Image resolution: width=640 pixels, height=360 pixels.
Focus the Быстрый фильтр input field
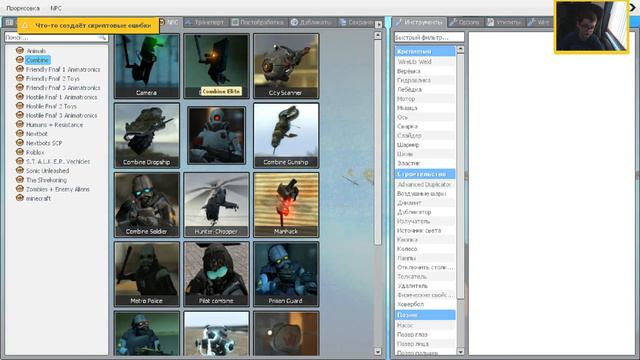point(429,37)
